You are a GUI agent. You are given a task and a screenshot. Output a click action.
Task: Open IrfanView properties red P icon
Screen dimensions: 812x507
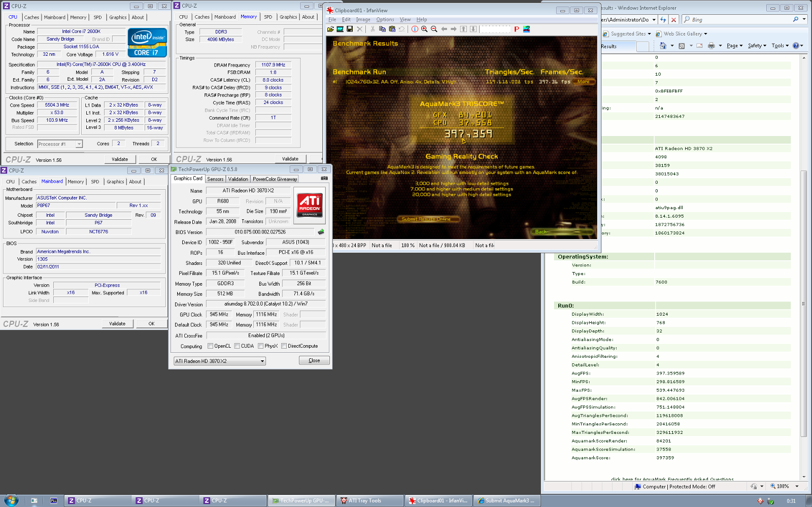pyautogui.click(x=517, y=29)
